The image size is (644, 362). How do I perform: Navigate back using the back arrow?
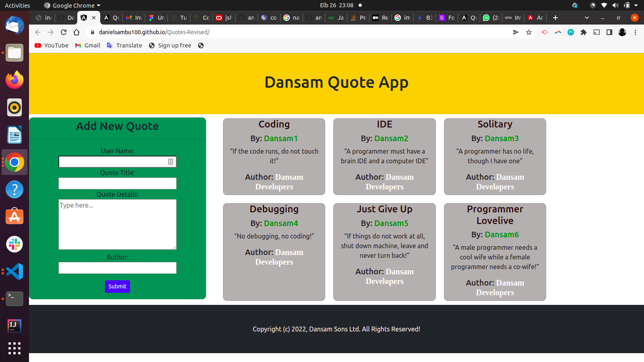click(37, 32)
